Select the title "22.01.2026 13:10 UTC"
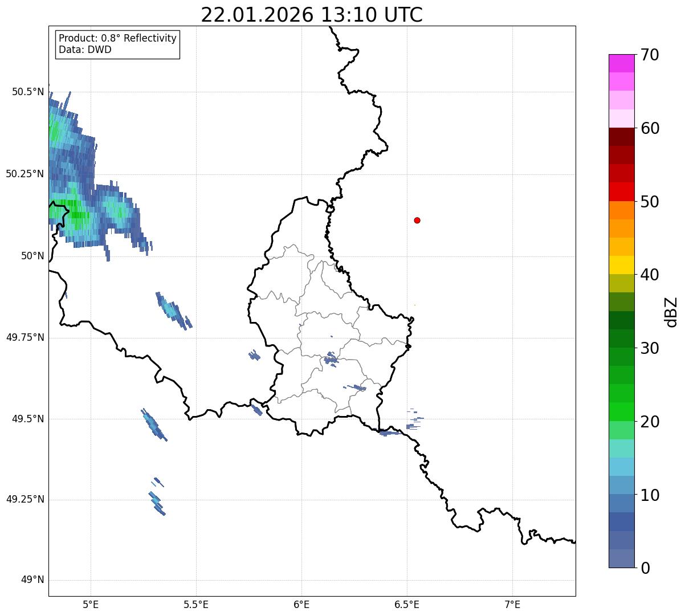Viewport: 685px width, 616px height. (x=312, y=15)
